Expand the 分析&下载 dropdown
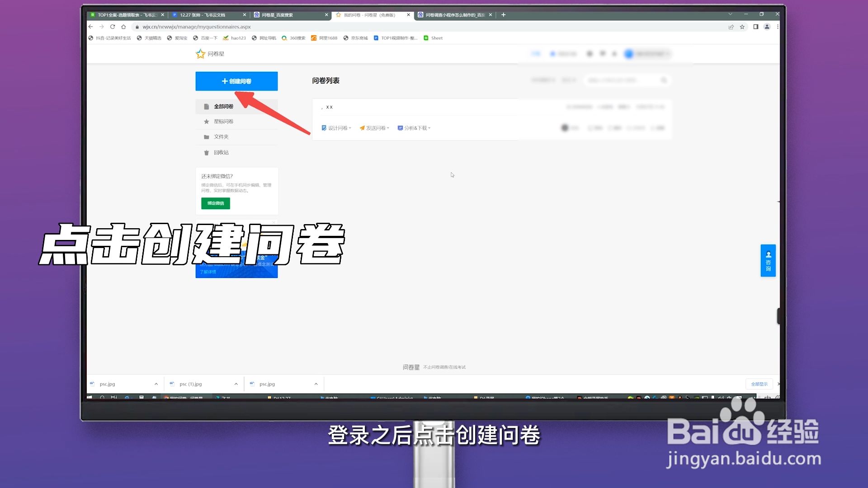 (x=414, y=128)
